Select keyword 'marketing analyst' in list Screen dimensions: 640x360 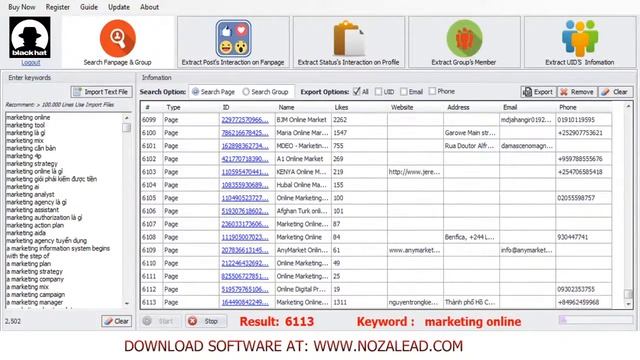pyautogui.click(x=30, y=195)
